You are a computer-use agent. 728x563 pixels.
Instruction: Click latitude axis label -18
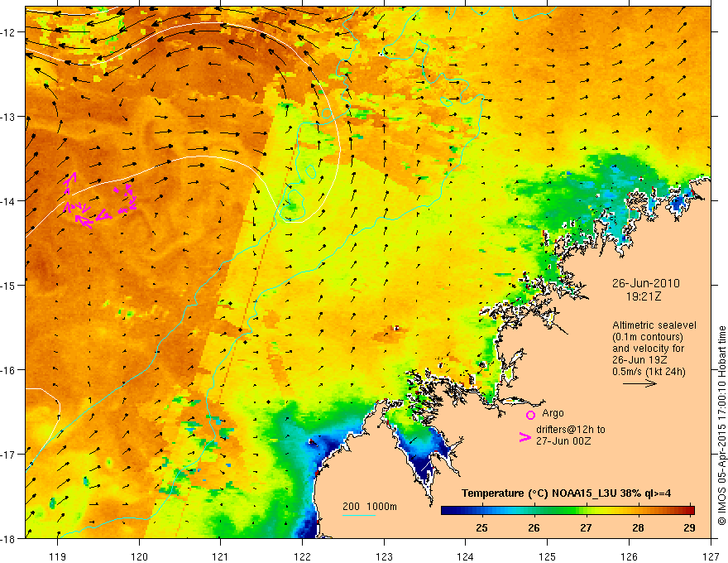click(x=8, y=538)
